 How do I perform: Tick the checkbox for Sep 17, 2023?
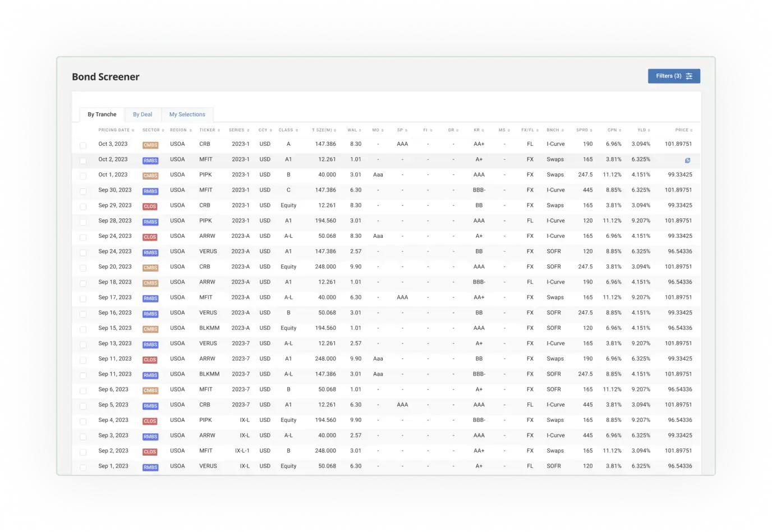83,299
